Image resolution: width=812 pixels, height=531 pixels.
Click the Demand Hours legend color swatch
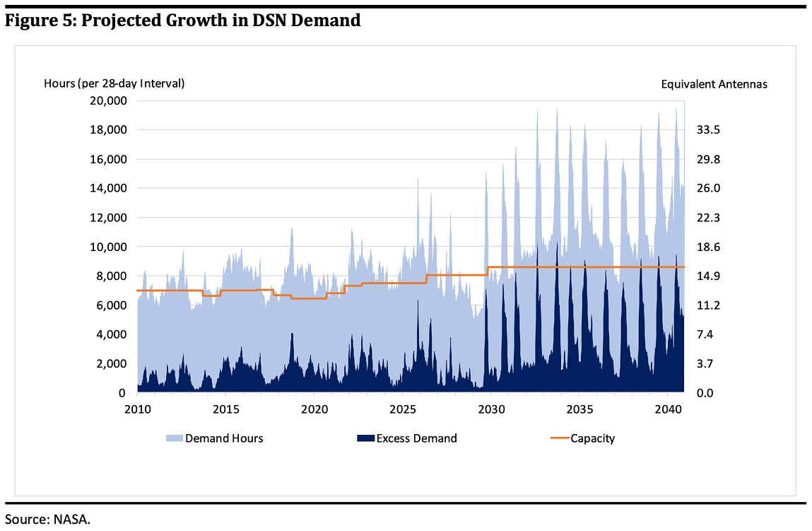pyautogui.click(x=174, y=438)
